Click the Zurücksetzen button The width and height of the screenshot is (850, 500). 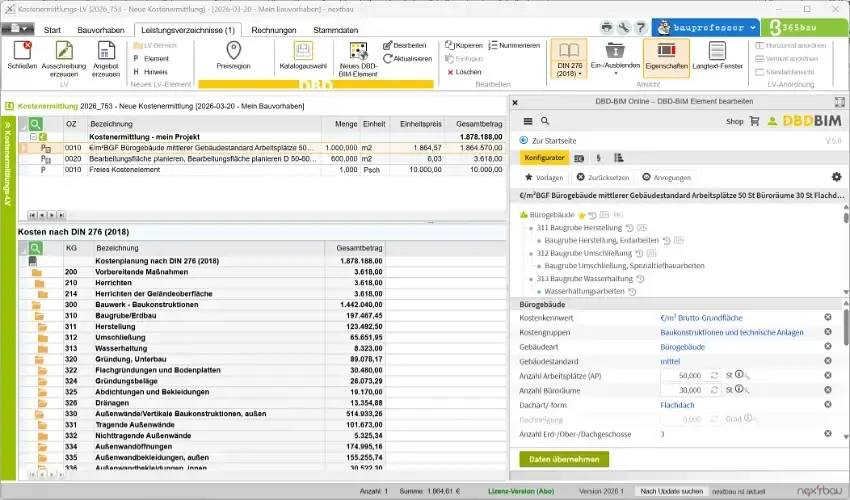(x=602, y=177)
